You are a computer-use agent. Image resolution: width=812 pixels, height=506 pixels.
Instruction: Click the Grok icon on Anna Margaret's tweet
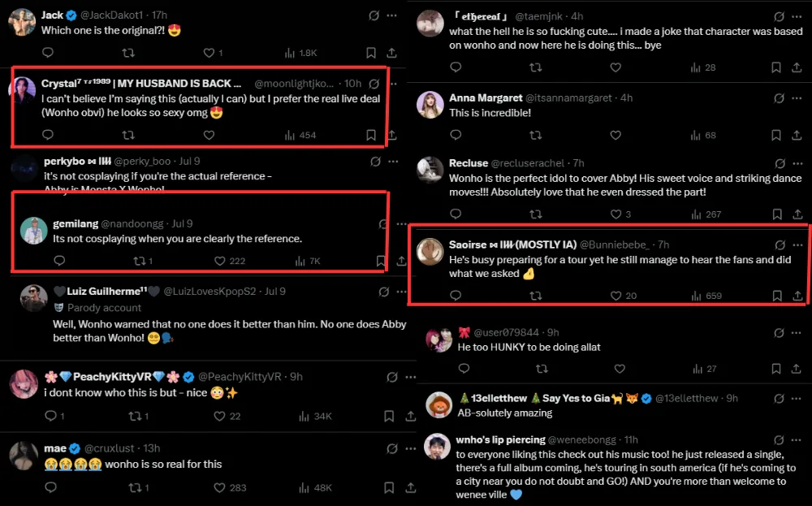tap(780, 97)
